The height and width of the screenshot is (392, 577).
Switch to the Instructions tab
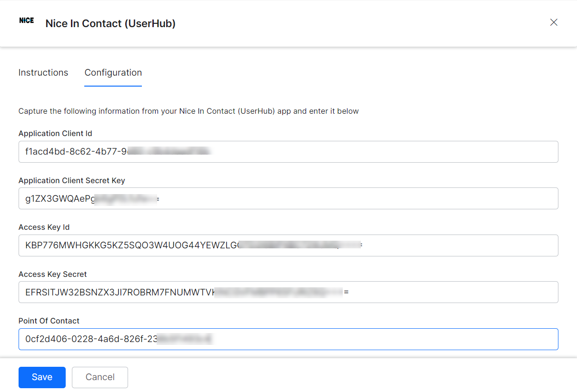[43, 72]
